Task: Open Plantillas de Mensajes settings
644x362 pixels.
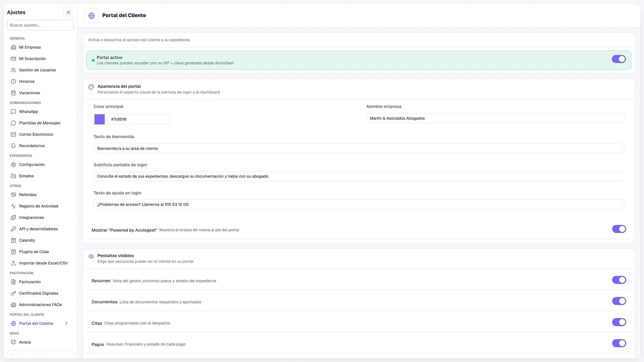Action: pos(40,123)
